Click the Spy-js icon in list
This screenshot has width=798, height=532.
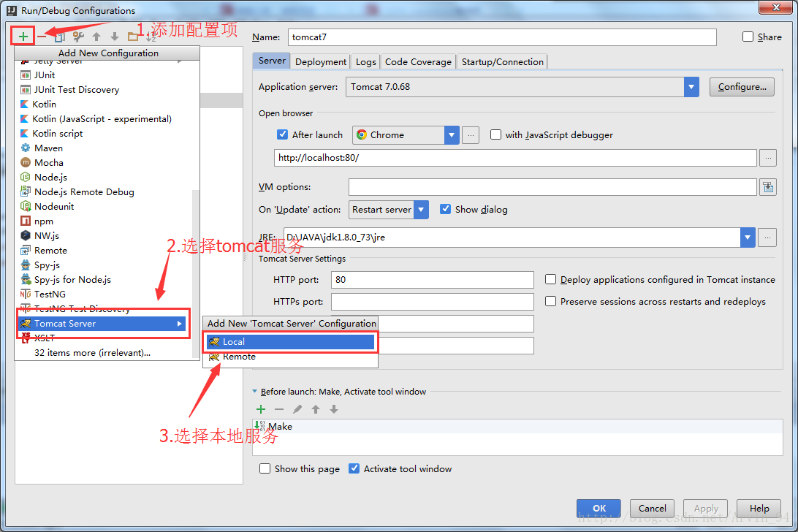26,265
